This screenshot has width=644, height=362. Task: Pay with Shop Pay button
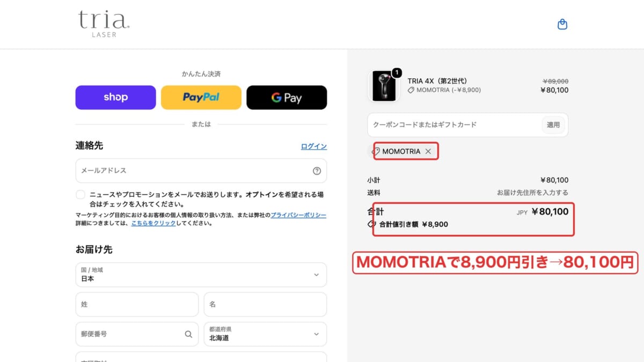pyautogui.click(x=115, y=97)
